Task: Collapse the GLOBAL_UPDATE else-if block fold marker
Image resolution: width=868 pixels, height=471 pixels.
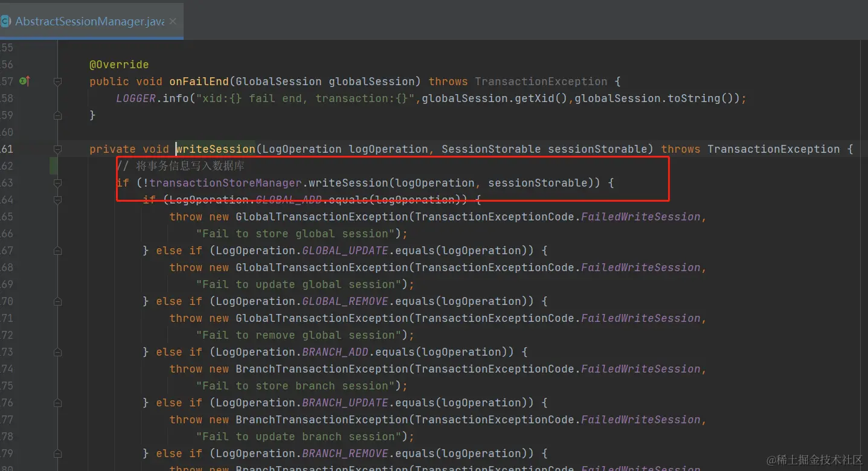Action: [x=57, y=251]
